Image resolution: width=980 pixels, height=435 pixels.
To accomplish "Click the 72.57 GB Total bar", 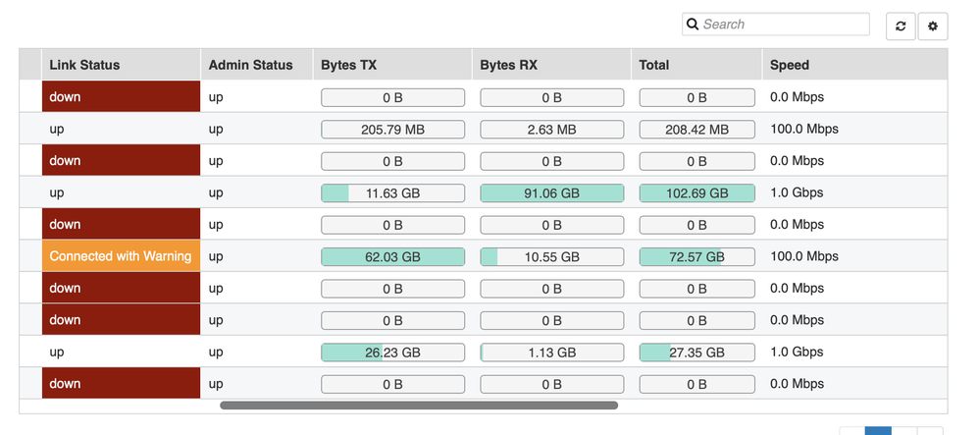I will 696,256.
